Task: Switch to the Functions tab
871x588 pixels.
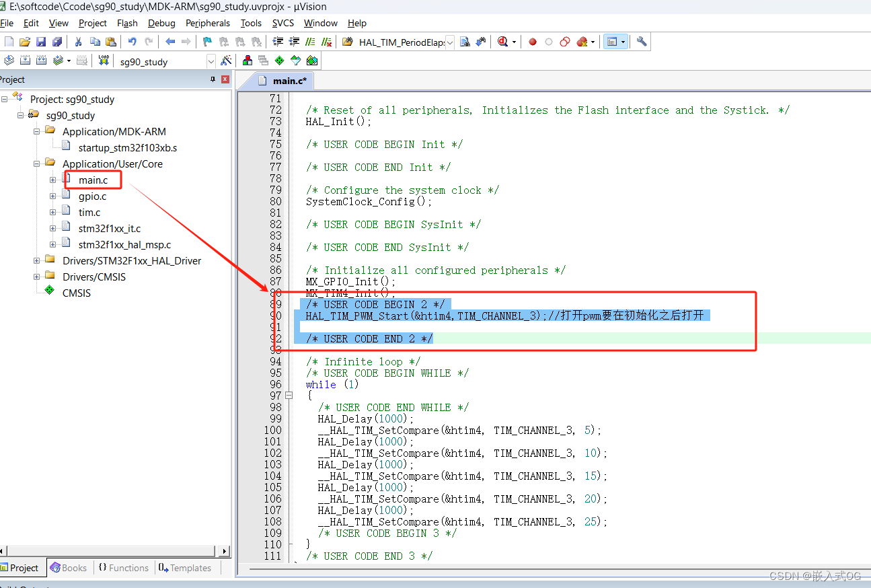Action: click(123, 568)
